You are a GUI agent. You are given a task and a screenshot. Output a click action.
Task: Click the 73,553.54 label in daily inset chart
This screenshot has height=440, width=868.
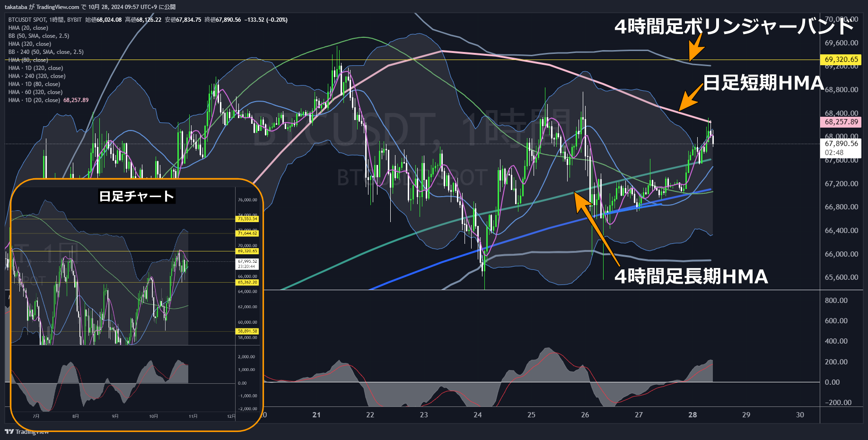coord(247,219)
